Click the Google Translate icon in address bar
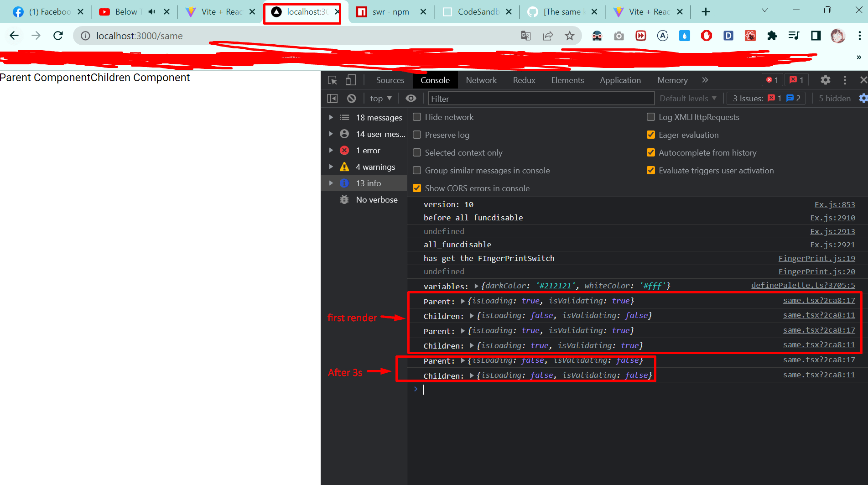 pos(525,36)
